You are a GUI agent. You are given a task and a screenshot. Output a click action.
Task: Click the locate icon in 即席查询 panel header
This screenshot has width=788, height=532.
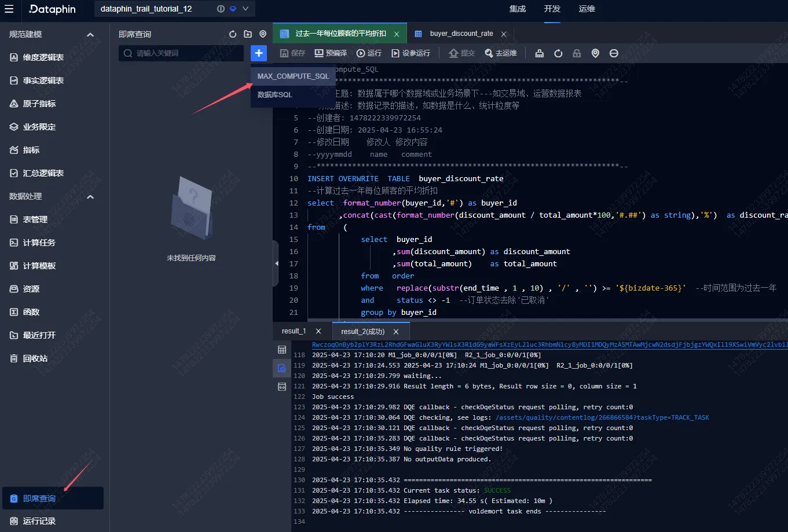pyautogui.click(x=263, y=34)
